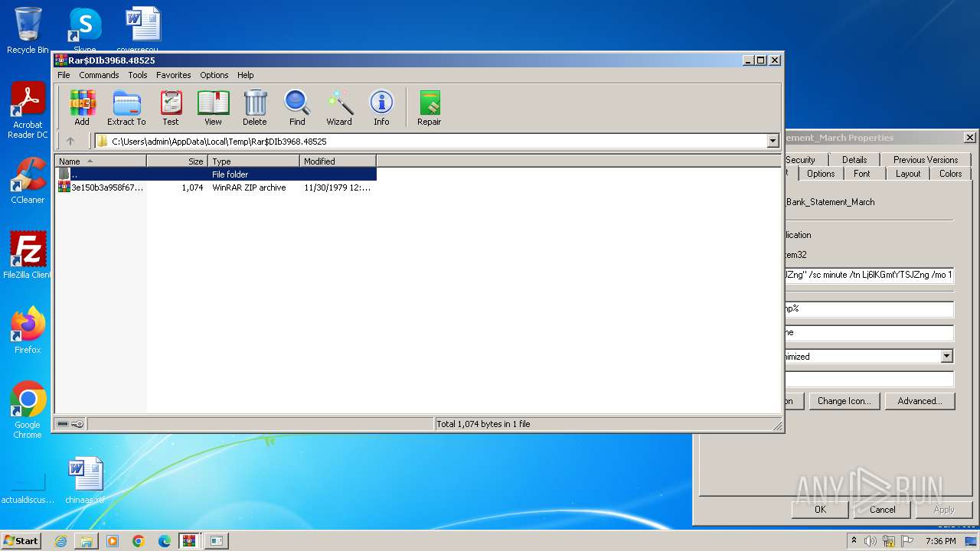Go up one folder level arrow
This screenshot has width=980, height=551.
click(x=70, y=141)
